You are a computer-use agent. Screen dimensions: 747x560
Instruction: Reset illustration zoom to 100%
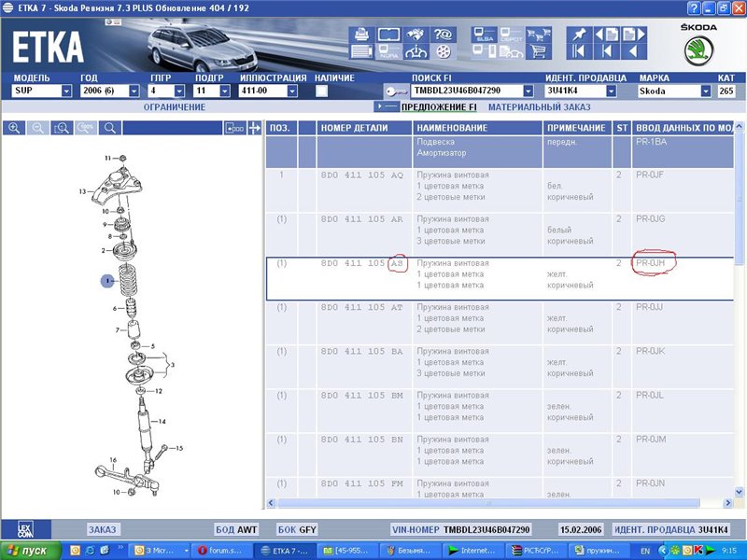tap(86, 128)
